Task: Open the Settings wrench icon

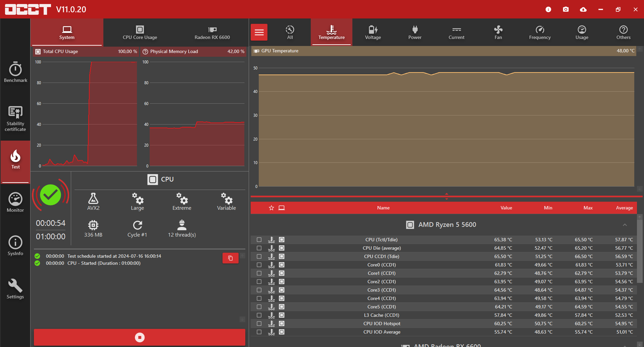Action: 15,289
